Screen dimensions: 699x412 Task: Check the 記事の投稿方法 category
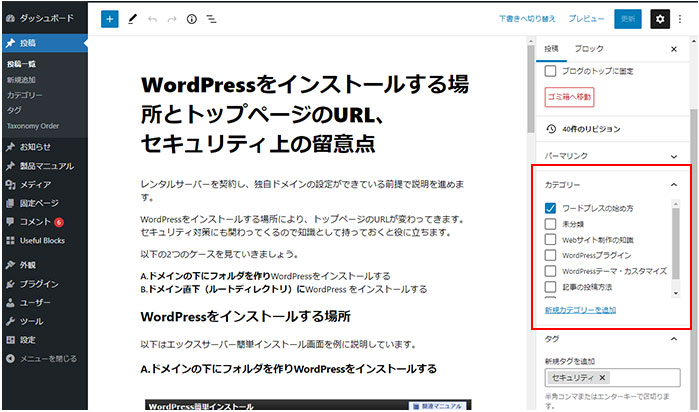(x=550, y=287)
